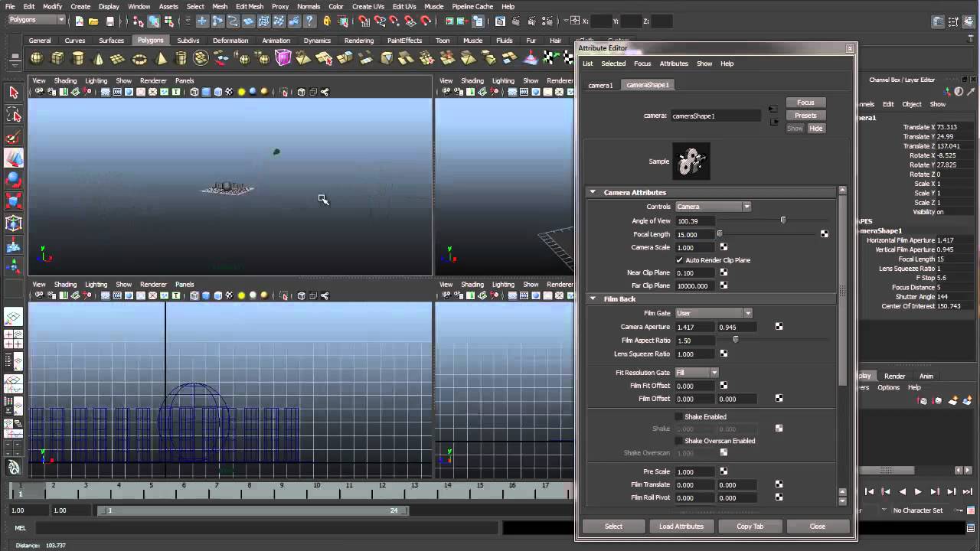Play the animation backwards
Viewport: 980px width, 551px height.
coord(902,492)
